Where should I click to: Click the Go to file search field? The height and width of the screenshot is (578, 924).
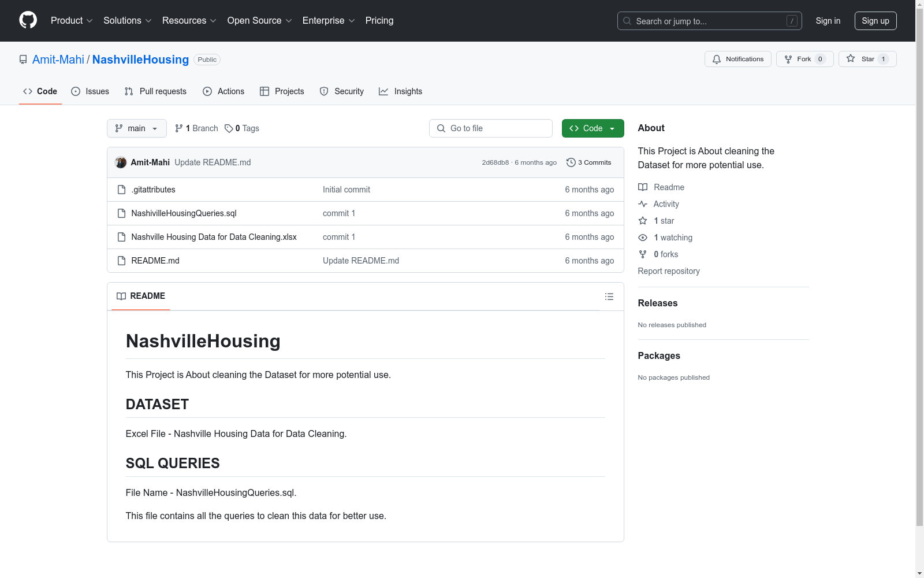pos(491,128)
